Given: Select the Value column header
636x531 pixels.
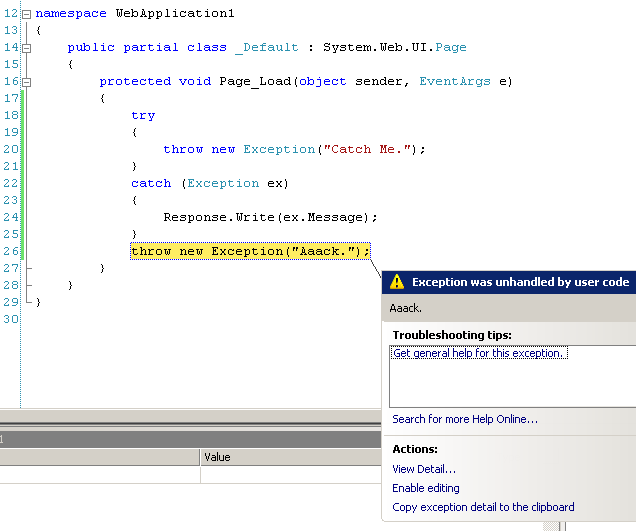Looking at the screenshot, I should (x=291, y=457).
